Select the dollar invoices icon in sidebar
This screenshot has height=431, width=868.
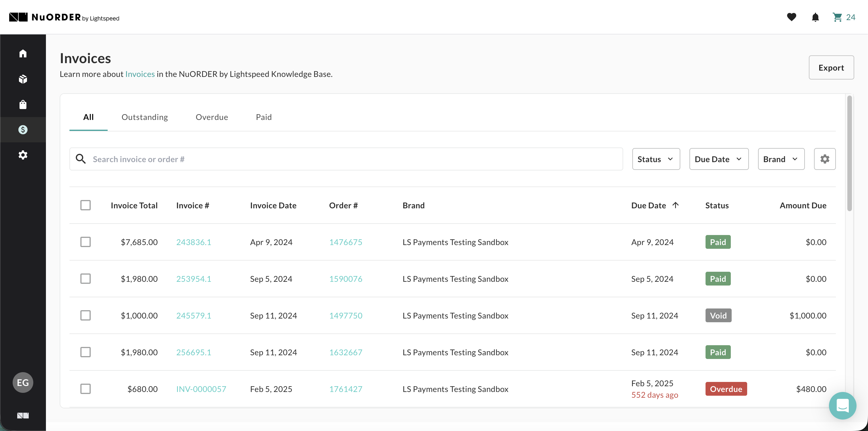tap(23, 130)
